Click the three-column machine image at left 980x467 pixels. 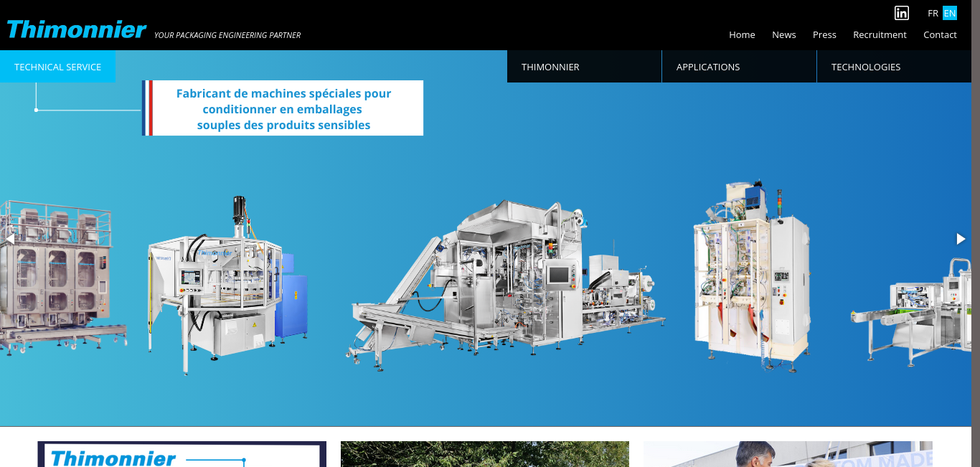(63, 278)
